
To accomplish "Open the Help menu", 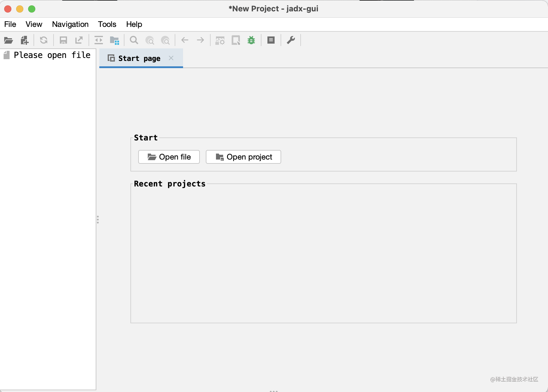I will pyautogui.click(x=134, y=24).
